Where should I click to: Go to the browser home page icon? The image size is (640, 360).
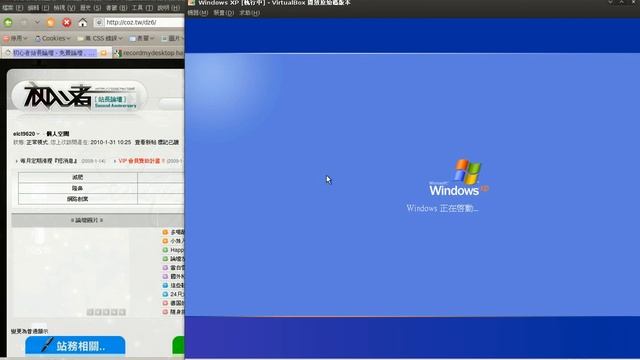click(82, 22)
